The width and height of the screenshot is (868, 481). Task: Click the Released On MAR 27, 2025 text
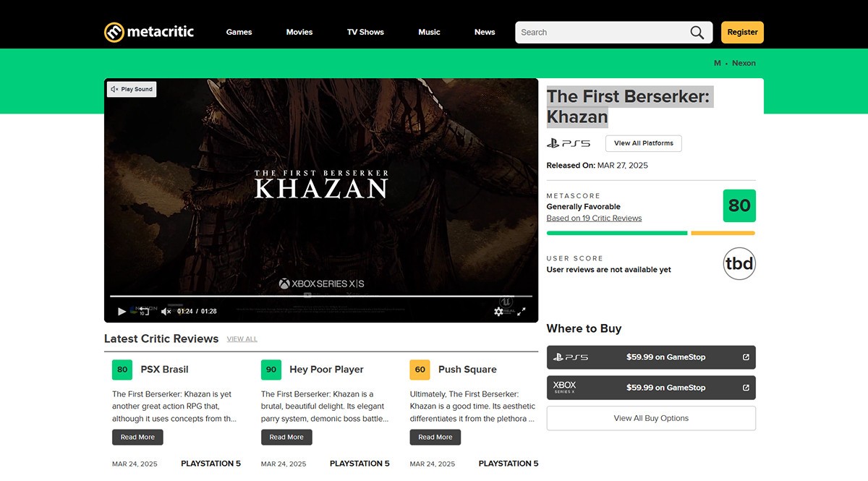point(597,165)
